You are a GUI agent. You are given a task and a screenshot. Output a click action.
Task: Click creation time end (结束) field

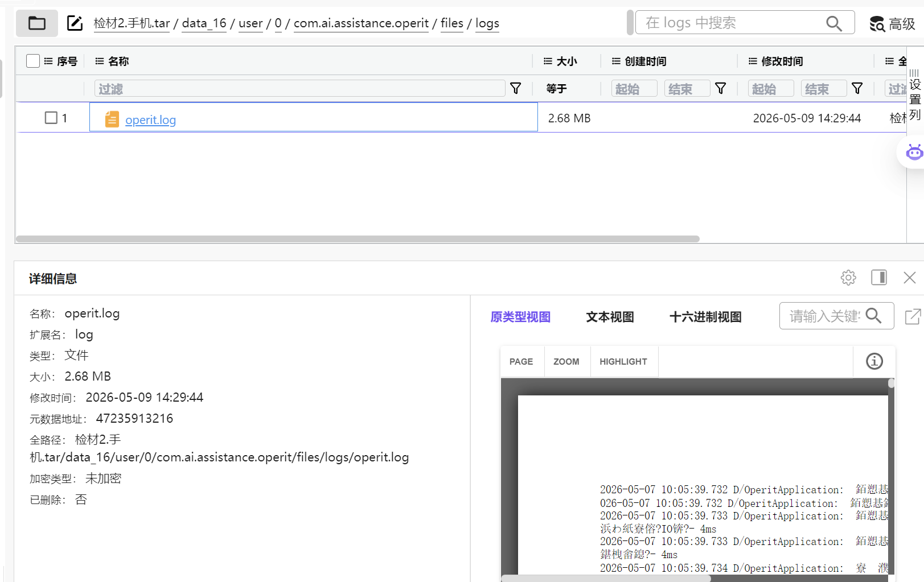(x=687, y=89)
